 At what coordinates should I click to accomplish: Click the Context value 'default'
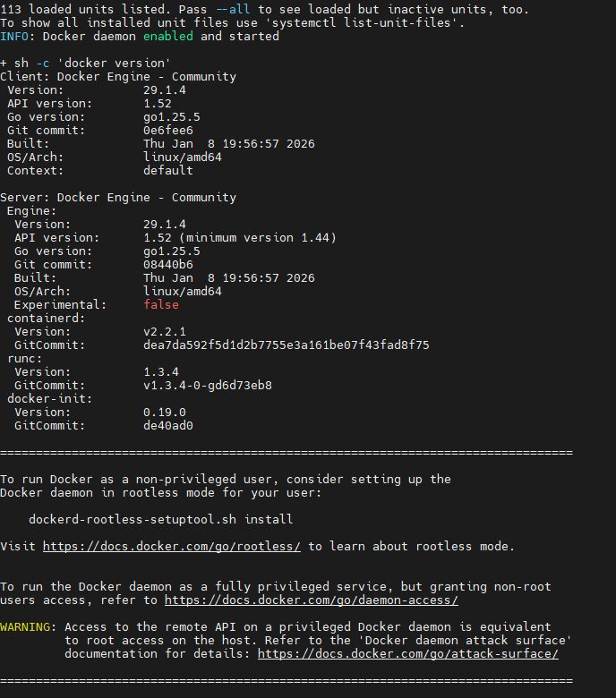[167, 170]
